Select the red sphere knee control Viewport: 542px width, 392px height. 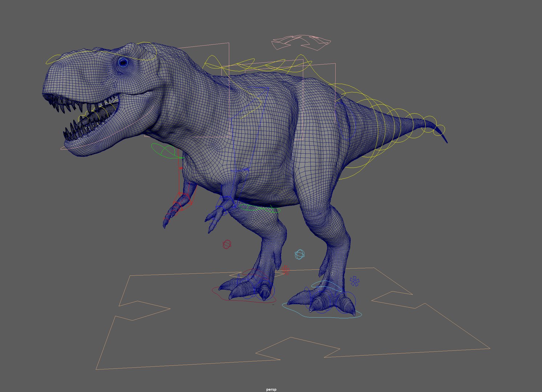[226, 244]
